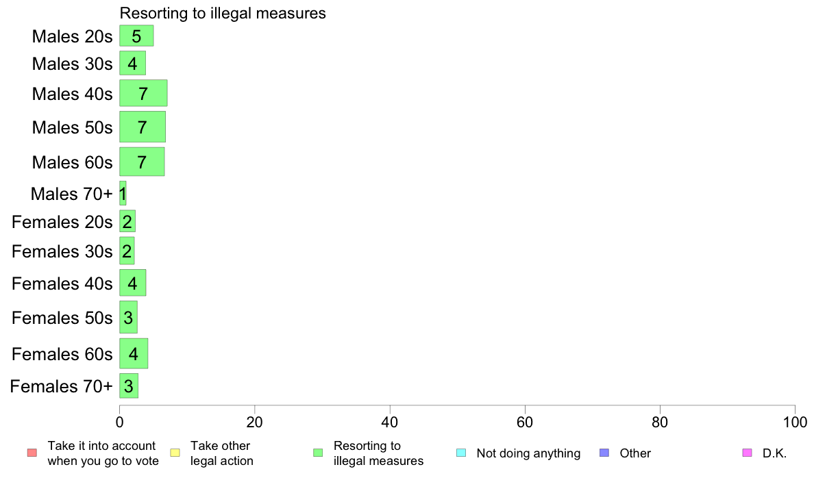The height and width of the screenshot is (504, 814).
Task: Click the 'Not doing anything' legend text
Action: (528, 453)
